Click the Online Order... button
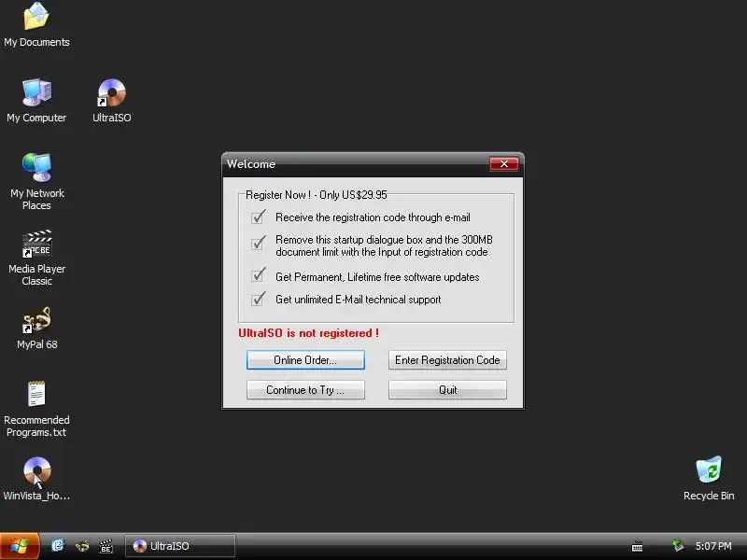747x560 pixels. pyautogui.click(x=305, y=360)
